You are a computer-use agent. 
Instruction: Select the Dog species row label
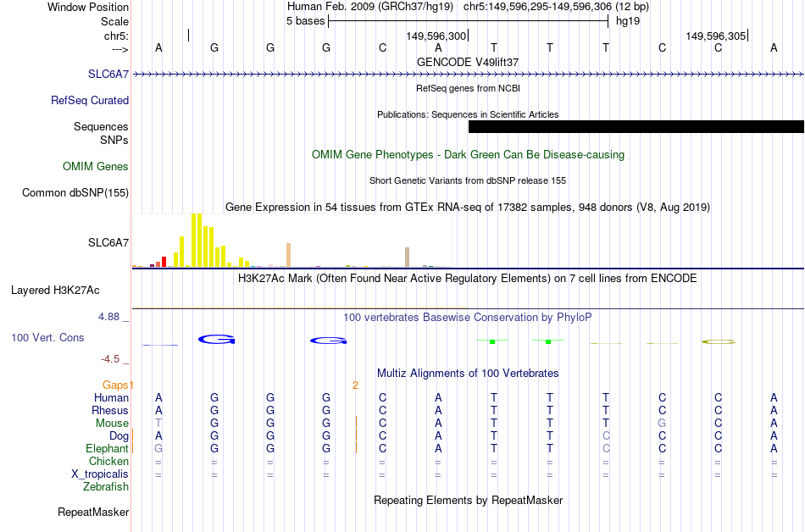coord(119,435)
